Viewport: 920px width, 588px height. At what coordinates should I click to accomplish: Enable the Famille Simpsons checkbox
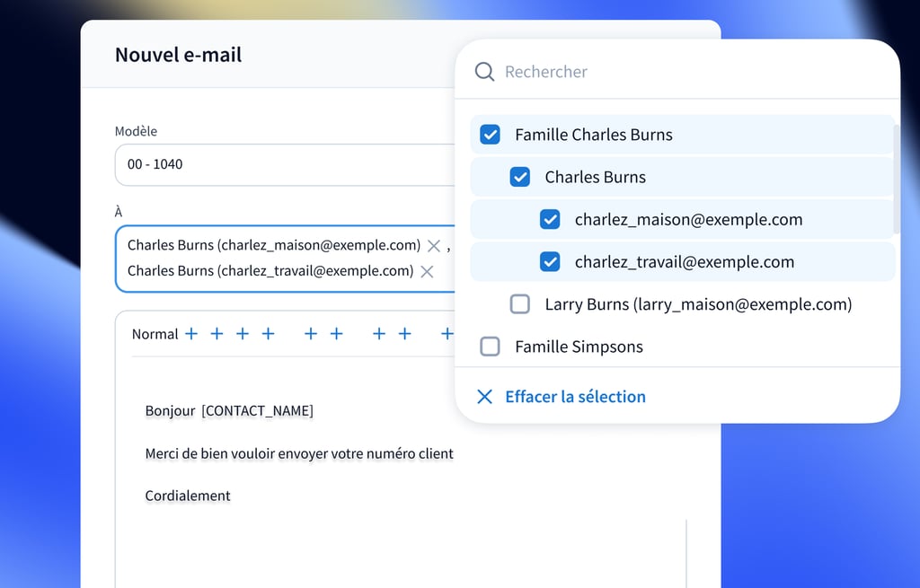(490, 347)
